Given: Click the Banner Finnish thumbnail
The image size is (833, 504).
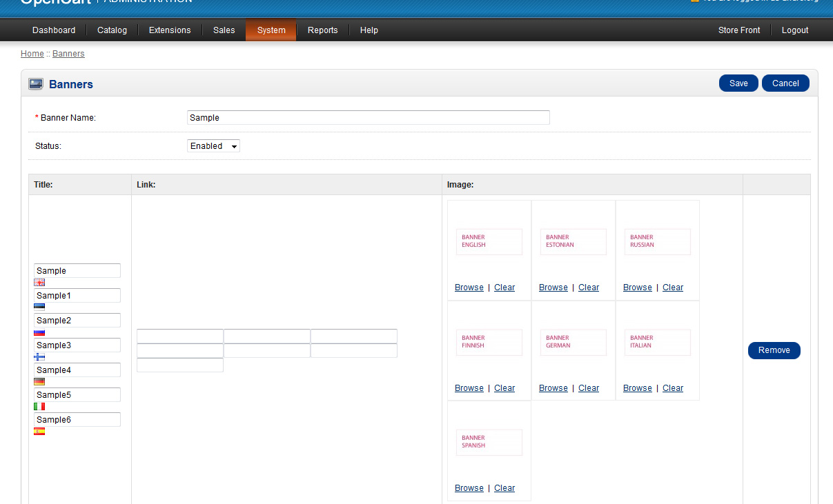Looking at the screenshot, I should coord(489,342).
